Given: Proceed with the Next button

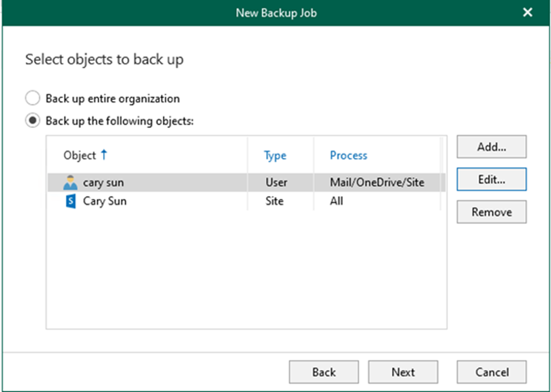Looking at the screenshot, I should tap(403, 372).
